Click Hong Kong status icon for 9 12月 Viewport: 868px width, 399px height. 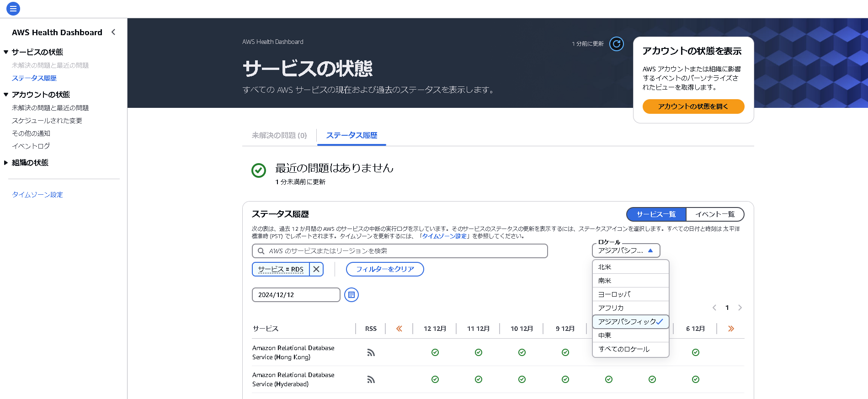click(x=565, y=352)
